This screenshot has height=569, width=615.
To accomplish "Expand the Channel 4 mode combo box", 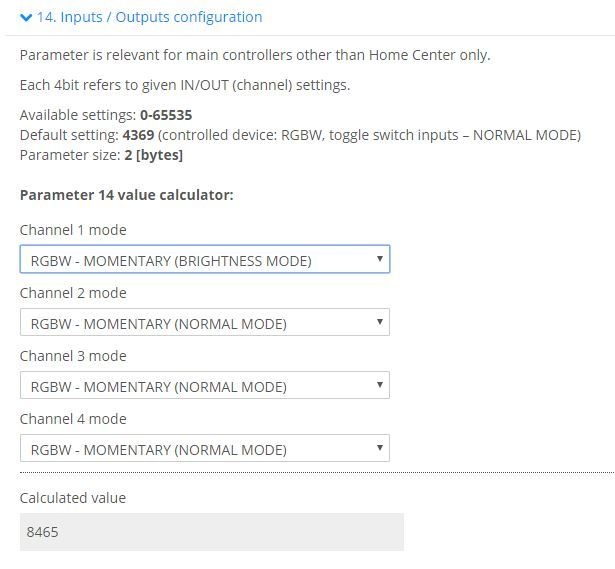I will point(204,449).
